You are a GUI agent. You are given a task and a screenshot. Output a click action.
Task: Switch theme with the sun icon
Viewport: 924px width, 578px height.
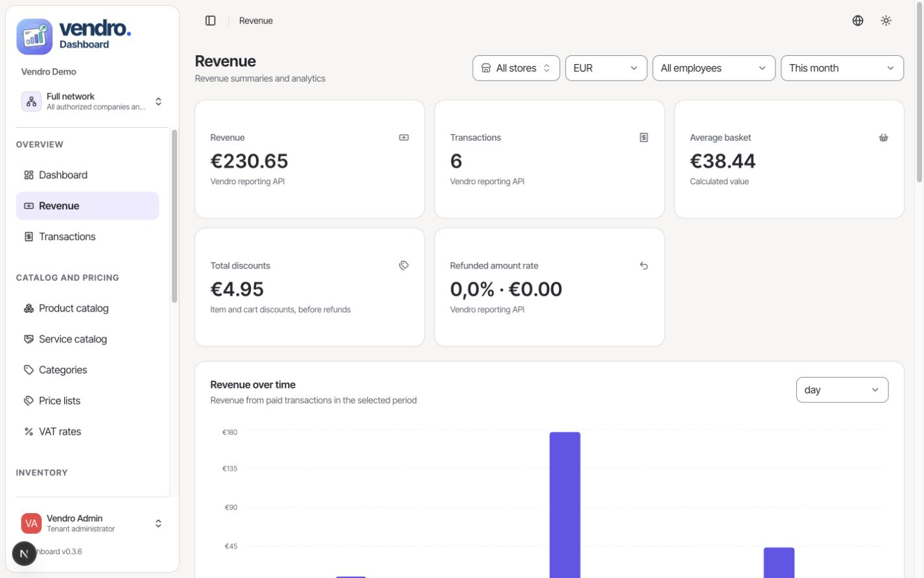886,21
